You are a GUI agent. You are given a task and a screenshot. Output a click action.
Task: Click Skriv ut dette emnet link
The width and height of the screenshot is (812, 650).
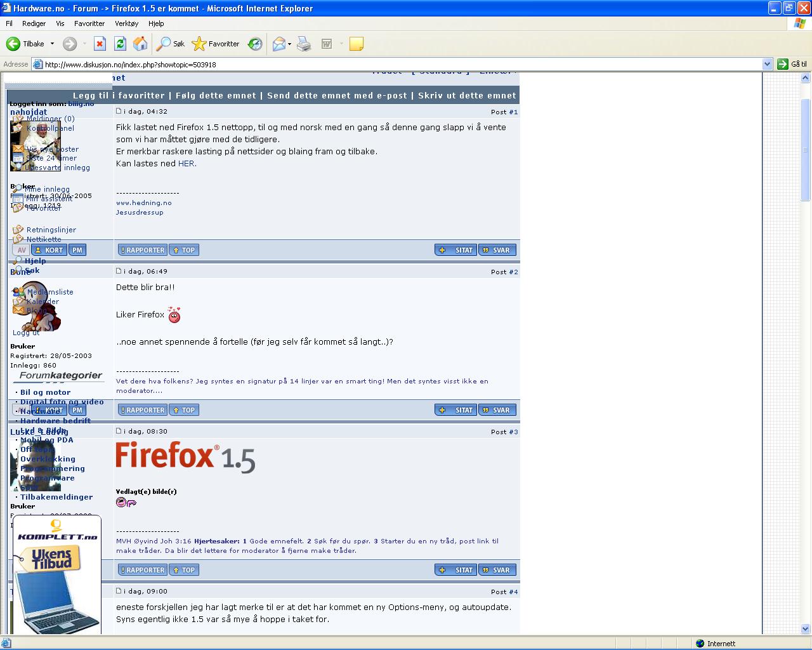(467, 96)
